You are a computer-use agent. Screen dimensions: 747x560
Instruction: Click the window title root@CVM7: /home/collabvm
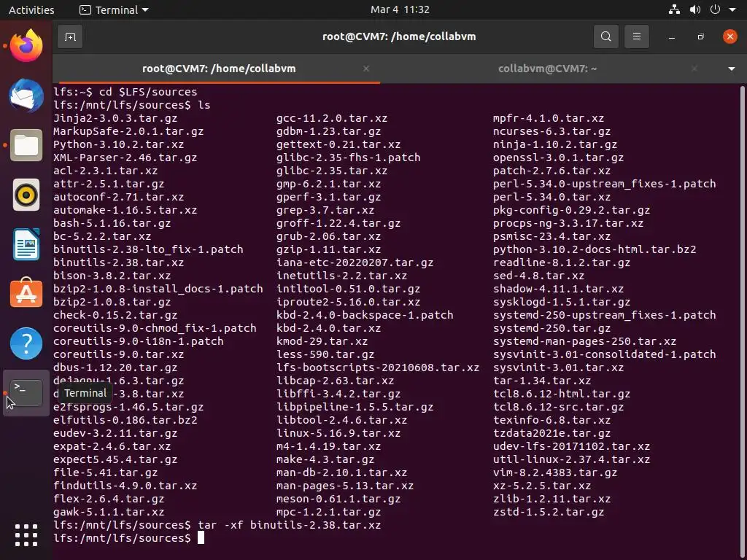point(399,36)
